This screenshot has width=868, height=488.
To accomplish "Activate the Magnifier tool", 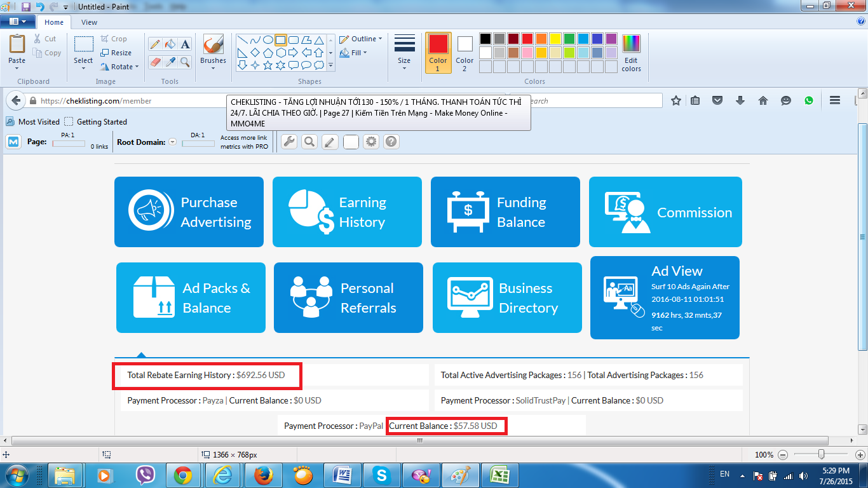I will [185, 62].
